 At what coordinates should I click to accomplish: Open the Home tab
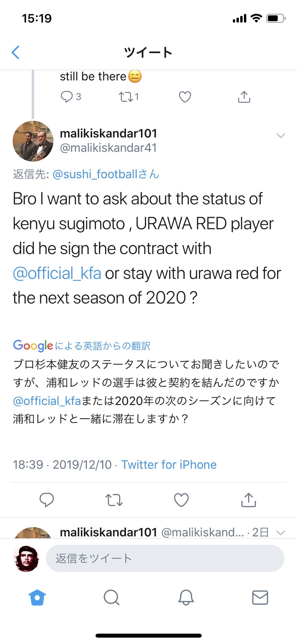pos(37,597)
